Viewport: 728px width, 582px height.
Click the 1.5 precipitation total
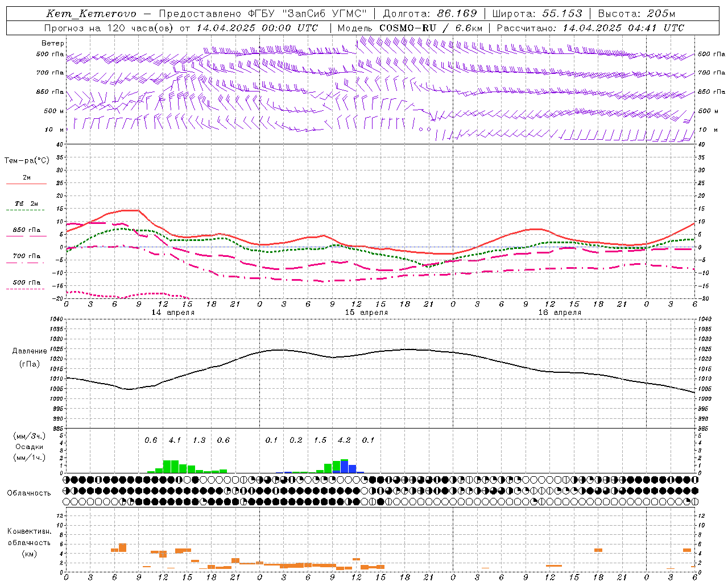click(320, 440)
